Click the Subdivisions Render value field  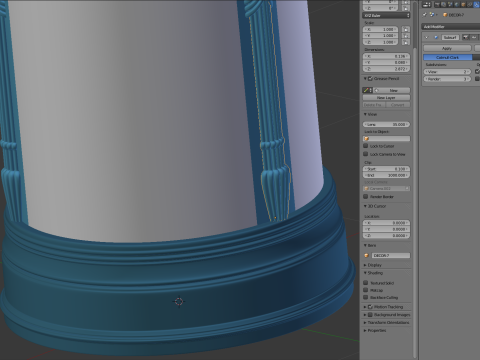point(447,79)
